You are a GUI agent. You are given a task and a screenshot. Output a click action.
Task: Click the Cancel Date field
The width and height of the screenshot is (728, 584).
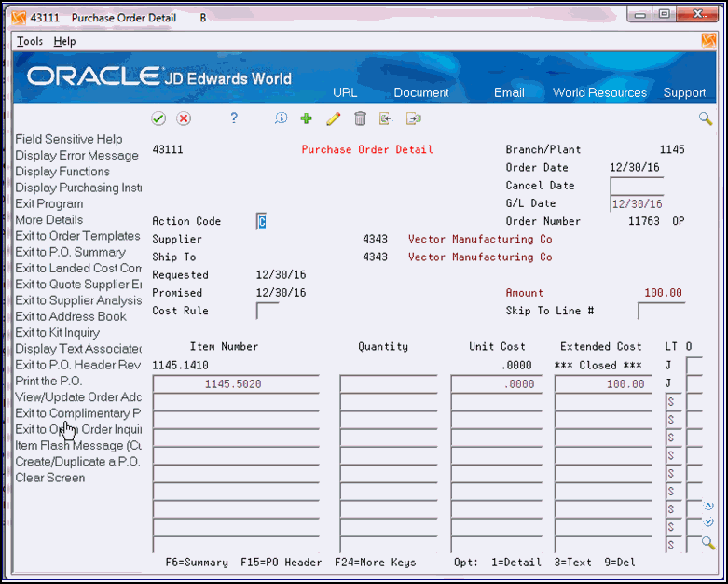click(637, 186)
